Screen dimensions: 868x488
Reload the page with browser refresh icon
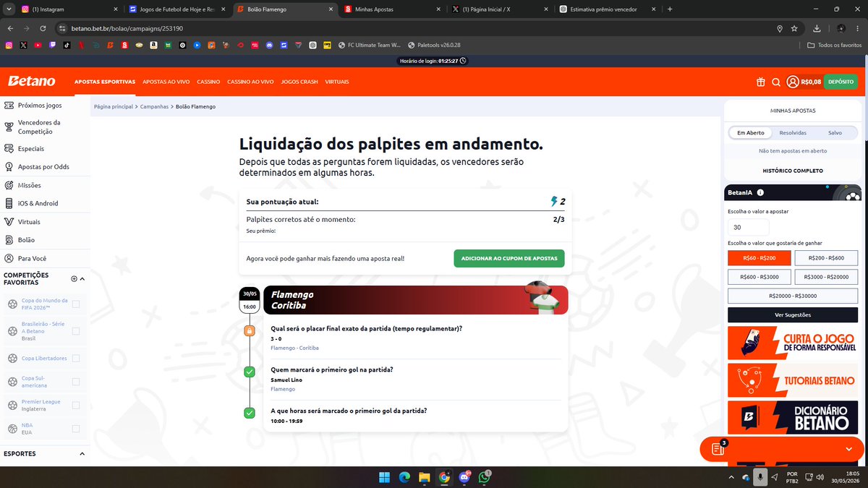coord(43,28)
